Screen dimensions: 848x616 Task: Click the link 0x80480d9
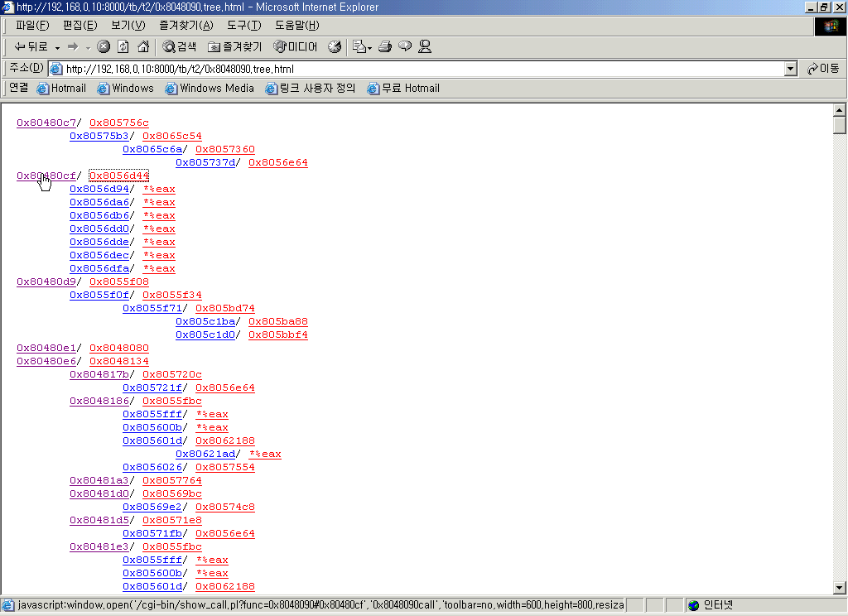(46, 282)
